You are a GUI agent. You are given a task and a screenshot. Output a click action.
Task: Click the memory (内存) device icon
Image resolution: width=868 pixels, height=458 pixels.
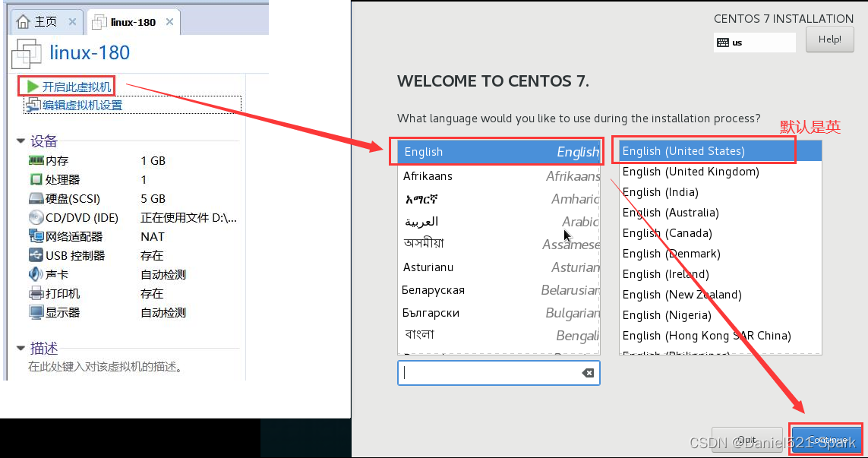(36, 160)
